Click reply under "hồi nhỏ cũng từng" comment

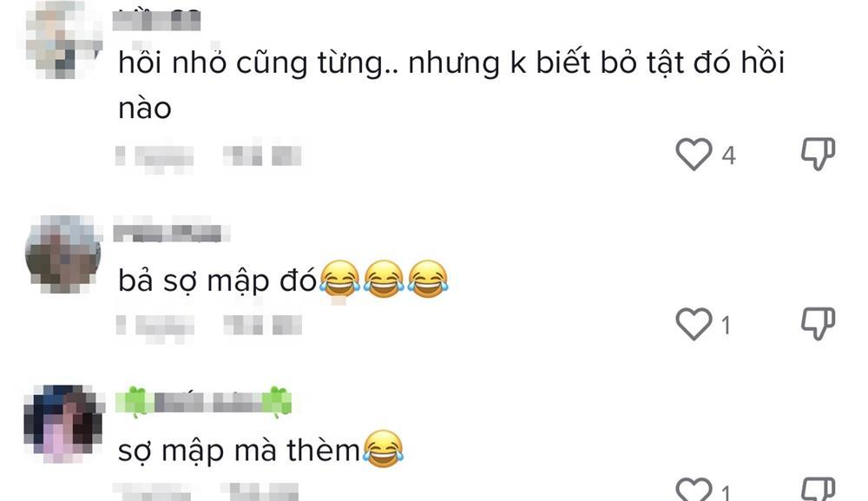point(262,155)
